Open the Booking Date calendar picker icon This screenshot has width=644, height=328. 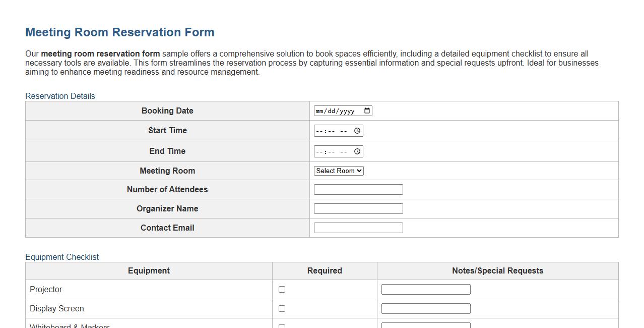click(367, 111)
